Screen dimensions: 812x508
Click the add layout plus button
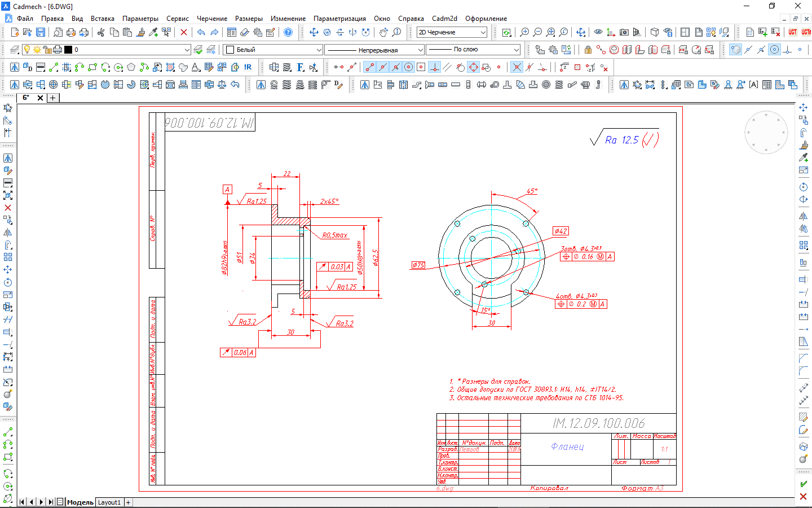(128, 502)
